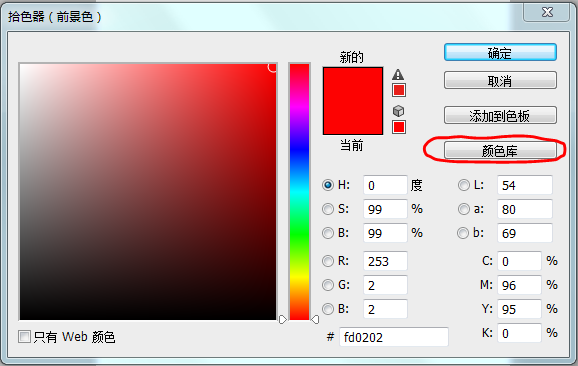The image size is (578, 366).
Task: Click the large new color preview box
Action: [353, 101]
